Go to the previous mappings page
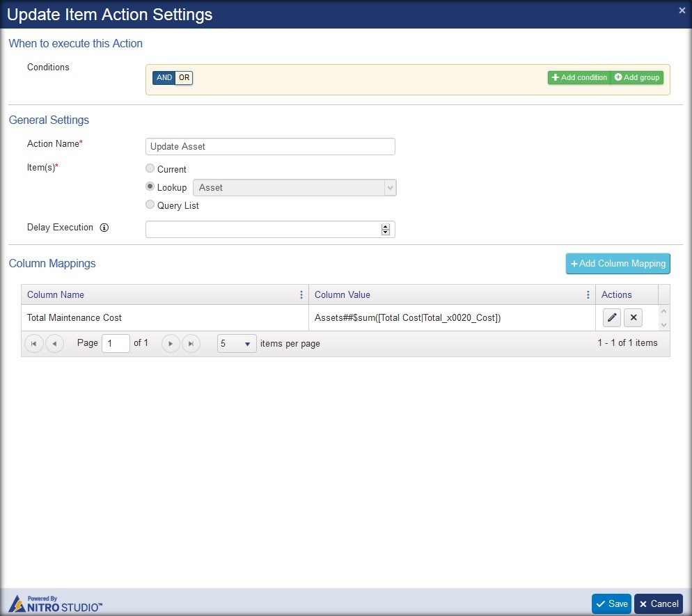This screenshot has width=692, height=616. (55, 343)
